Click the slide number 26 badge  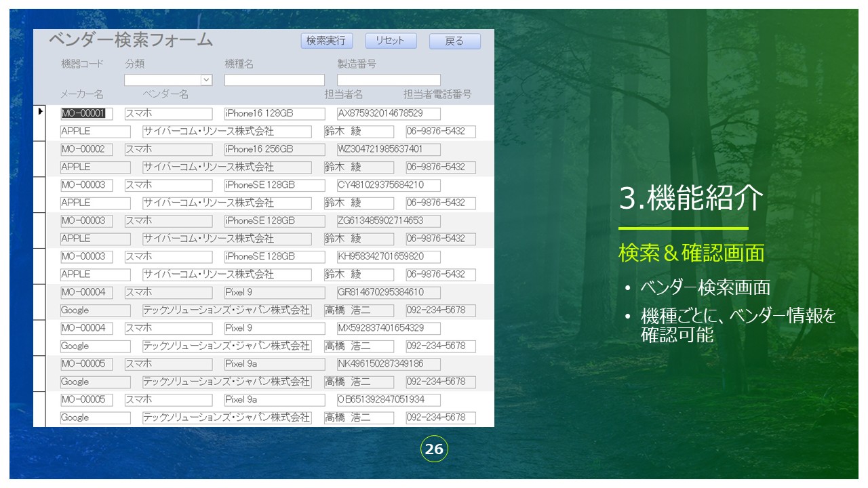pos(434,449)
